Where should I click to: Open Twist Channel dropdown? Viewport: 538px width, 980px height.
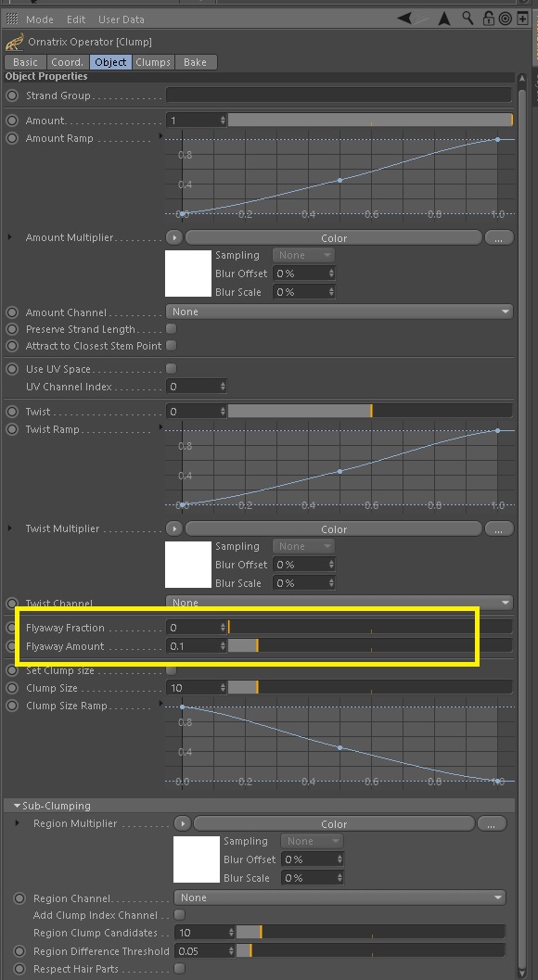coord(339,603)
